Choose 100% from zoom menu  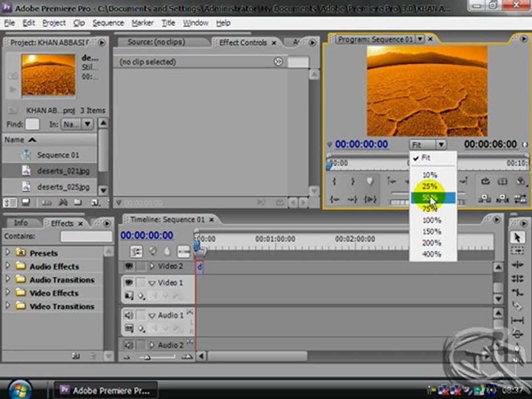[433, 221]
